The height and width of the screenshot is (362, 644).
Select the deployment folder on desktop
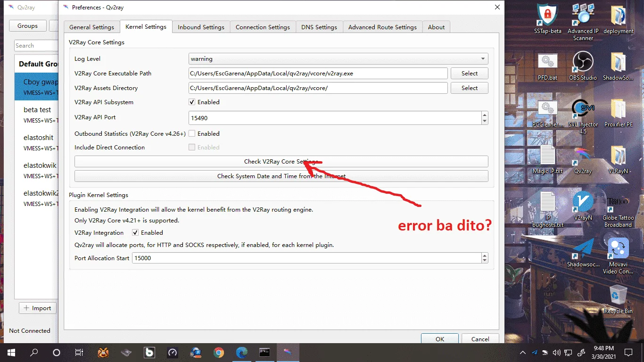coord(618,19)
